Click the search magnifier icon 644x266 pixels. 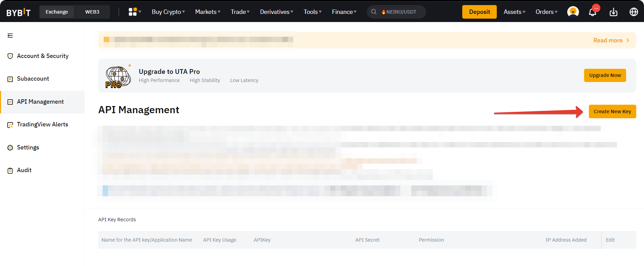374,12
